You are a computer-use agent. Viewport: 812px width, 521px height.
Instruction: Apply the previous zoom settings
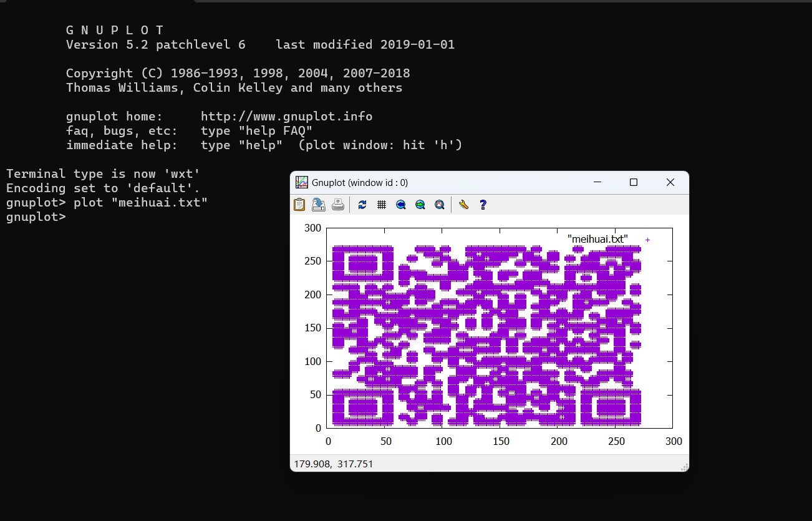coord(401,204)
